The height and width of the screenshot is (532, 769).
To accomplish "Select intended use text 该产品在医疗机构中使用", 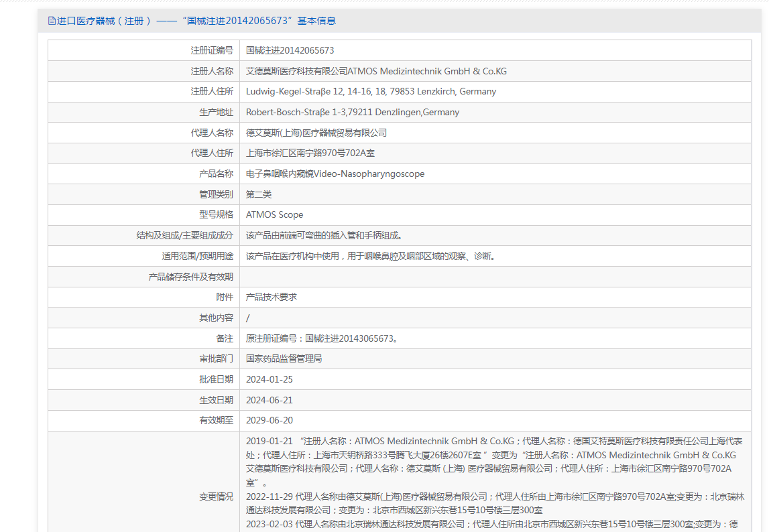I will 371,256.
